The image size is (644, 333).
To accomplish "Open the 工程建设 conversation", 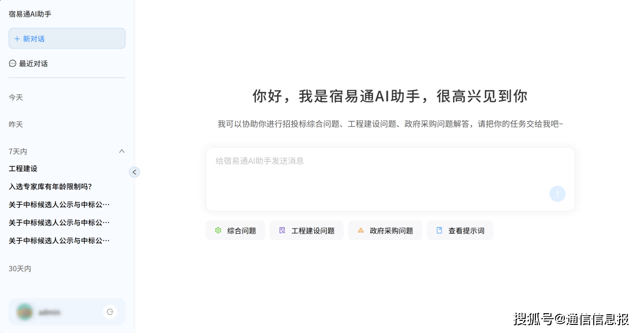I will (23, 168).
